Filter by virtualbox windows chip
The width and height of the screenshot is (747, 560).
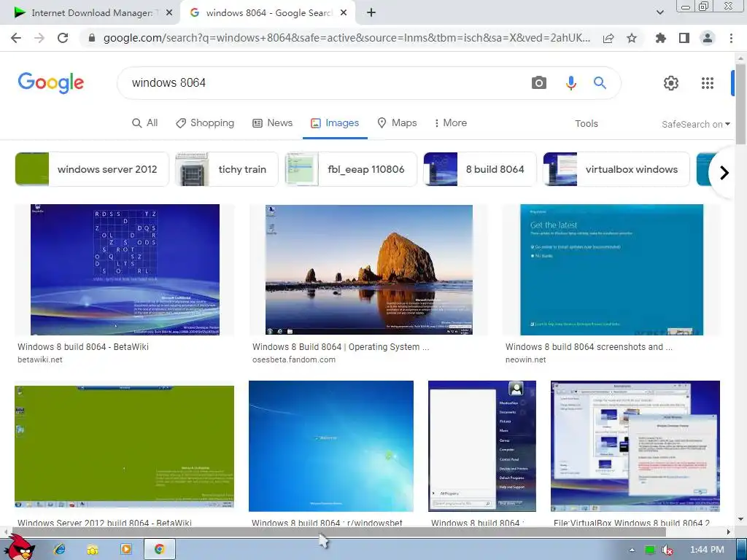(x=616, y=169)
